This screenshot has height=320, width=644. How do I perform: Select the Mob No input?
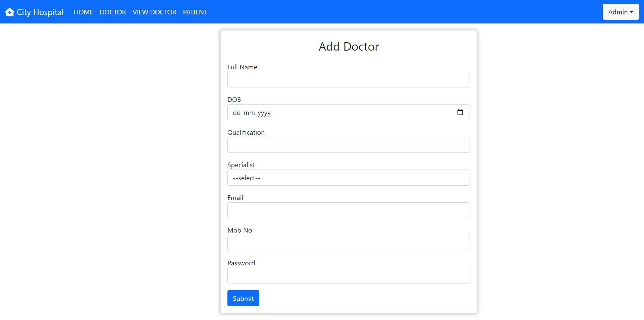click(x=348, y=243)
